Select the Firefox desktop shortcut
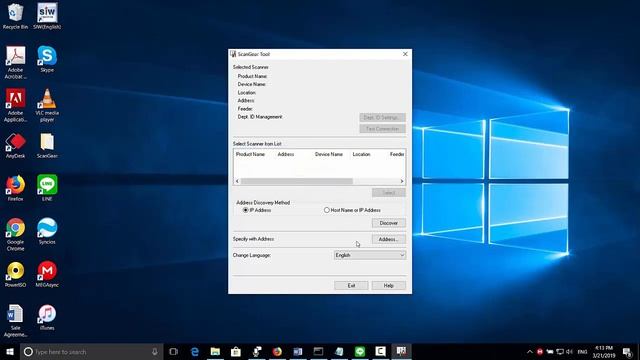Image resolution: width=640 pixels, height=360 pixels. pos(15,188)
